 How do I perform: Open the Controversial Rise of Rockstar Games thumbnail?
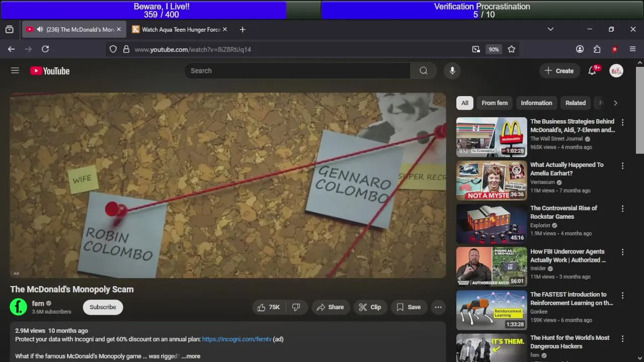pos(492,224)
